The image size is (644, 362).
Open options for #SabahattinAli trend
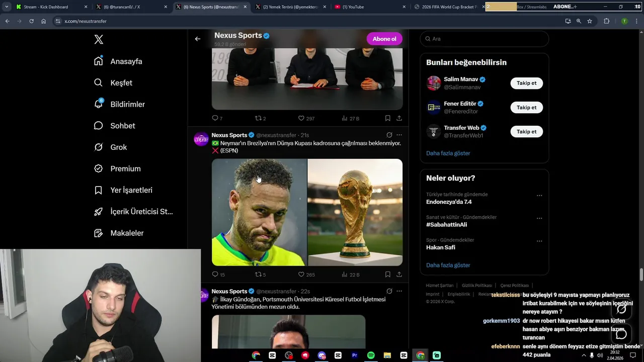(539, 218)
